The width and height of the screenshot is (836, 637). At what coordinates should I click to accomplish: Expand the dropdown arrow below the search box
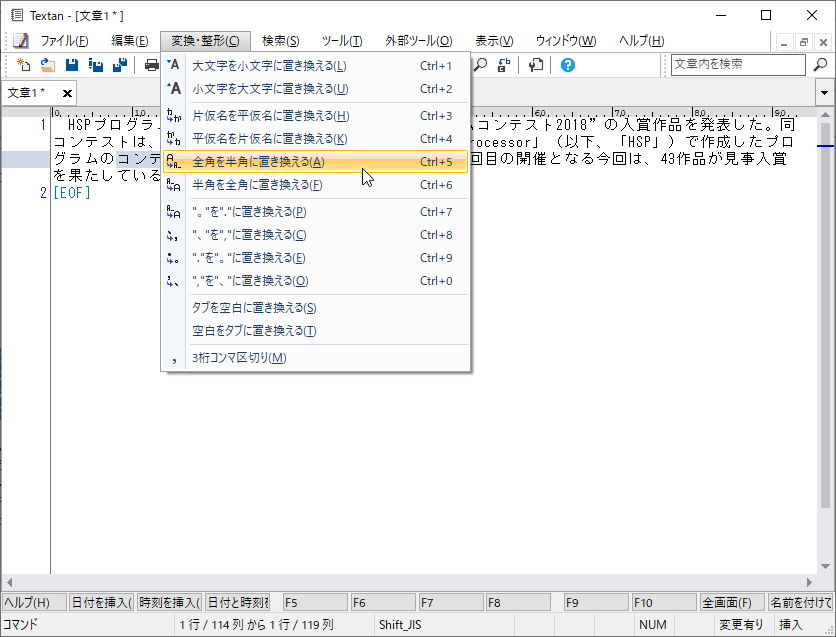click(822, 92)
